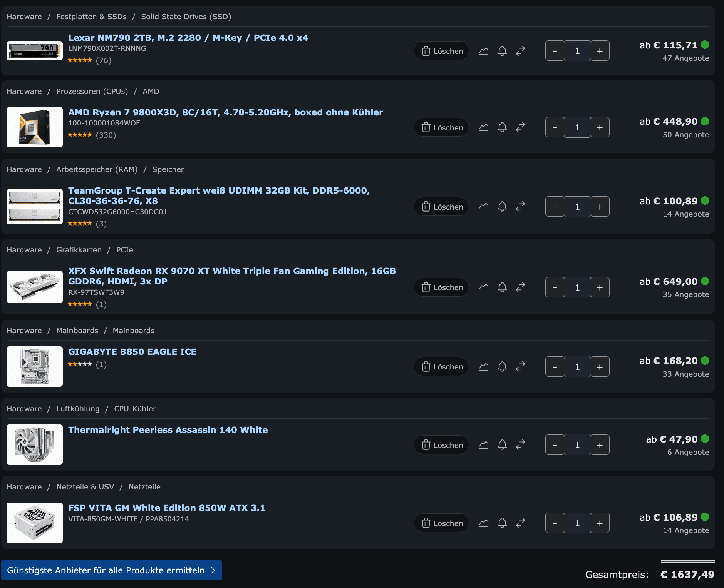Remove Thermalright Peerless Assassin with Löschen
Image resolution: width=724 pixels, height=588 pixels.
pyautogui.click(x=441, y=445)
